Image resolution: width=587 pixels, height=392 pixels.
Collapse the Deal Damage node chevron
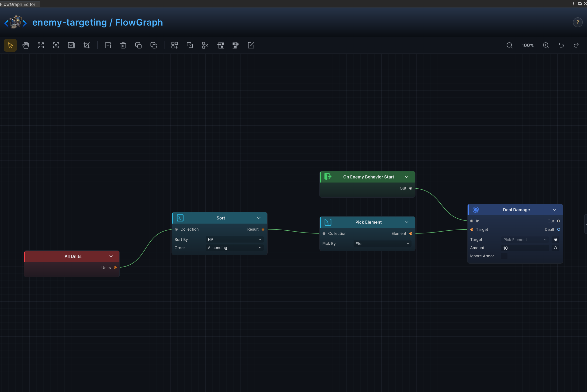click(x=554, y=210)
